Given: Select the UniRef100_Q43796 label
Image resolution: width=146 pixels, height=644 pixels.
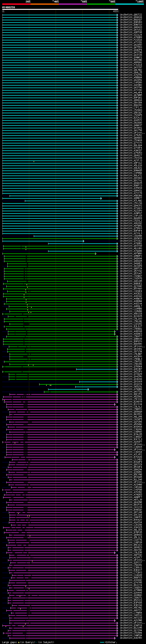Looking at the screenshot, I should pyautogui.click(x=131, y=88).
